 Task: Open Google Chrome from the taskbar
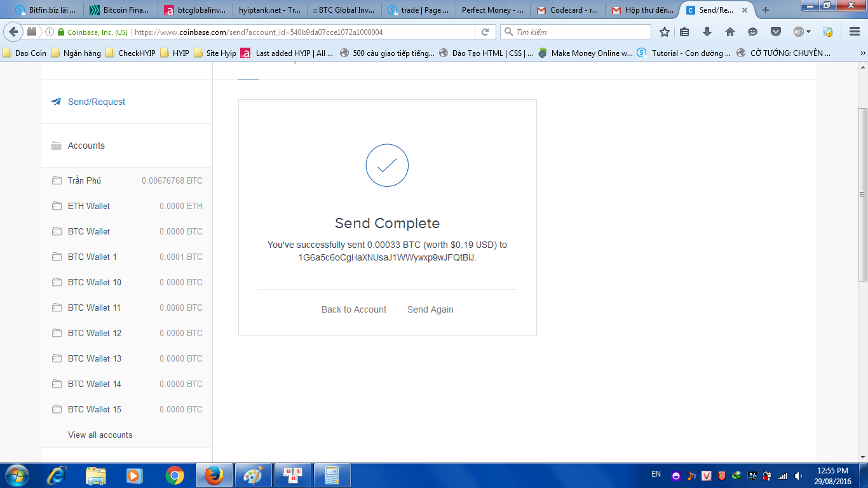point(174,475)
